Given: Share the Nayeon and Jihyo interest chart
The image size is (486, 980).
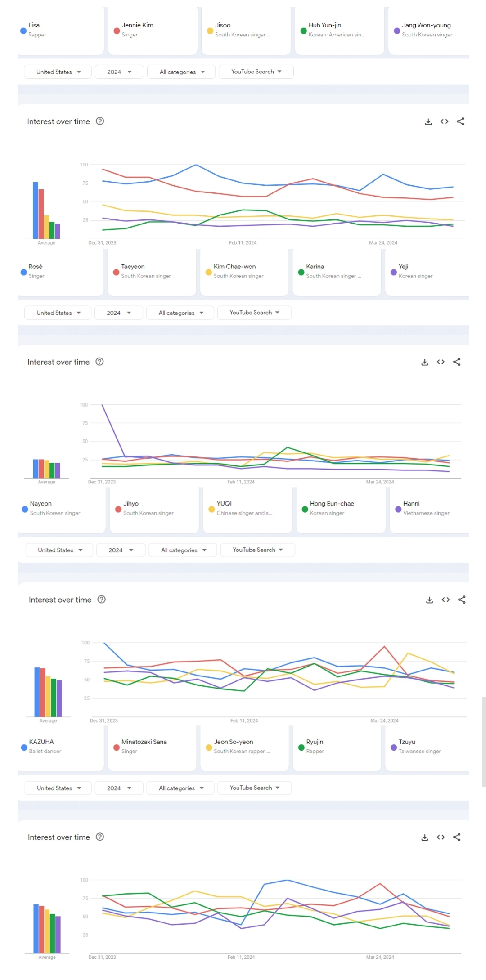Looking at the screenshot, I should (462, 600).
